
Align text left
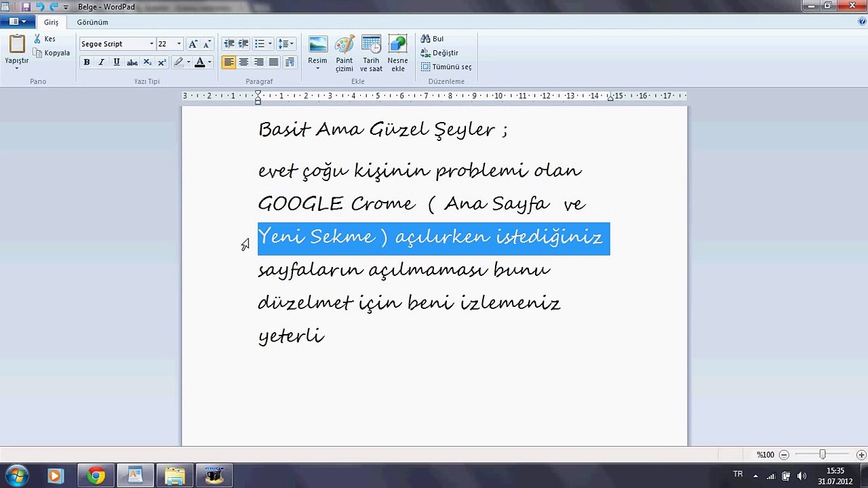229,62
